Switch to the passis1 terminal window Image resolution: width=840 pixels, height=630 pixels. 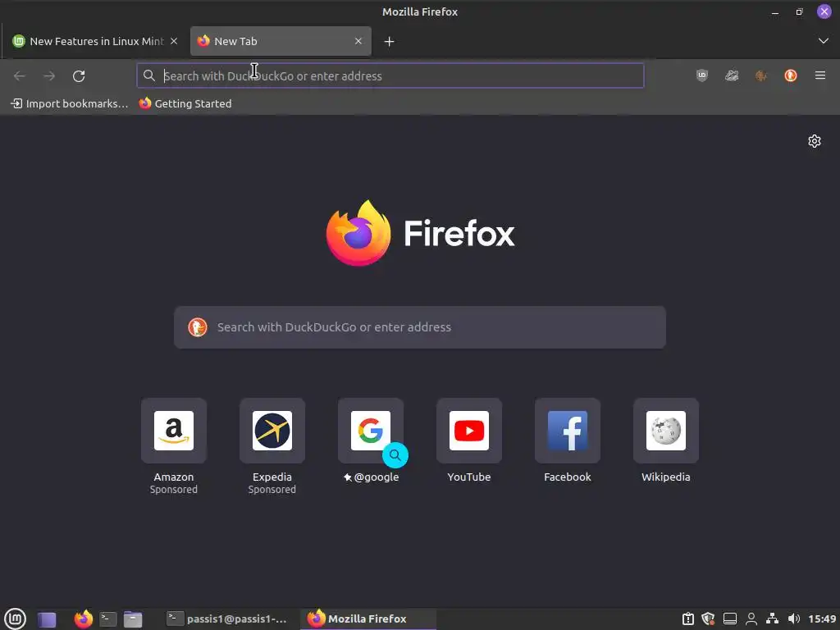pyautogui.click(x=227, y=619)
